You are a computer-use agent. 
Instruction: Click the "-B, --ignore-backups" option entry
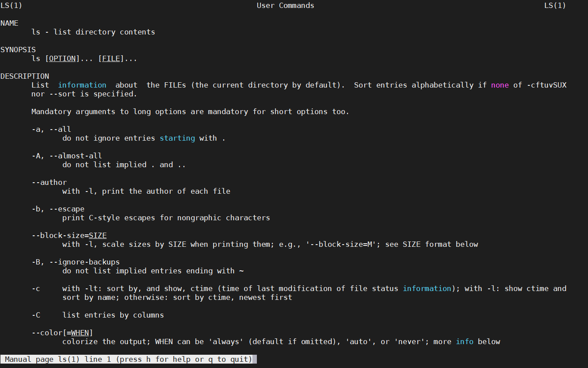(x=76, y=262)
